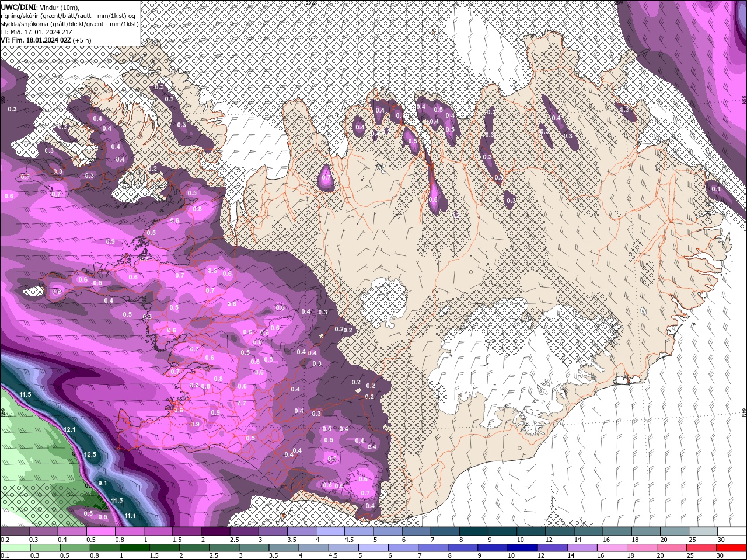
Task: Click top legend swatch between 8 and 9
Action: point(474,531)
